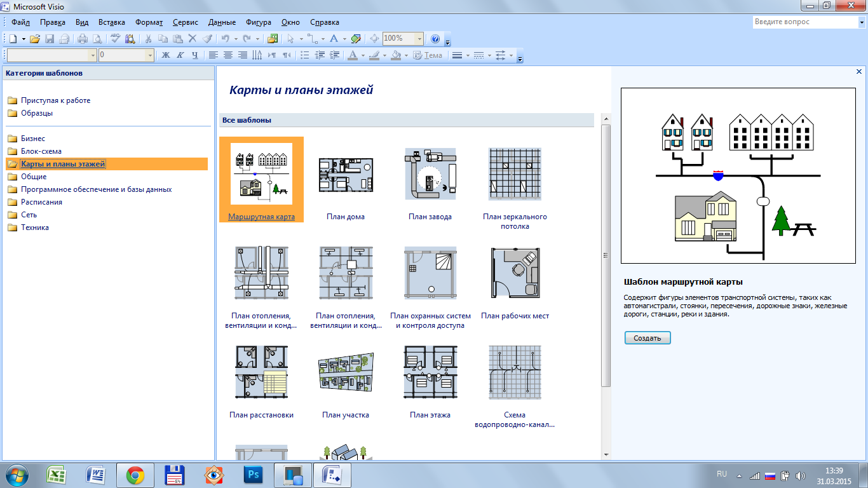The width and height of the screenshot is (868, 488).
Task: Apply the line color pencil swatch
Action: (374, 55)
